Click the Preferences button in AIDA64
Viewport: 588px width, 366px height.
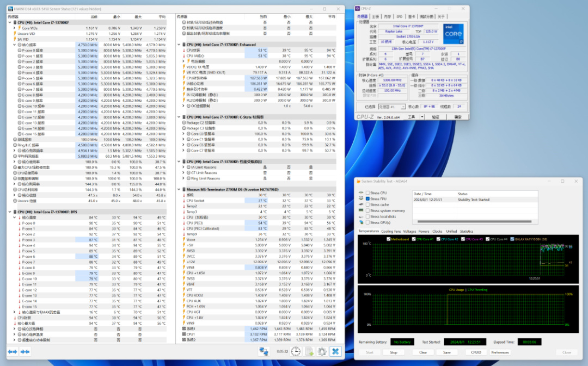(x=500, y=352)
